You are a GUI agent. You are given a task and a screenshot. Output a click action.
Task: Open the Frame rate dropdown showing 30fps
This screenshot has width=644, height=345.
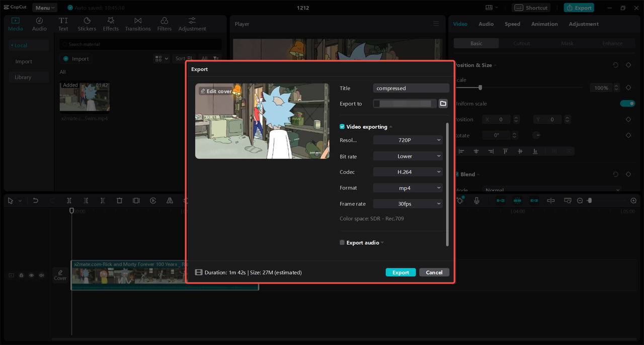click(408, 204)
